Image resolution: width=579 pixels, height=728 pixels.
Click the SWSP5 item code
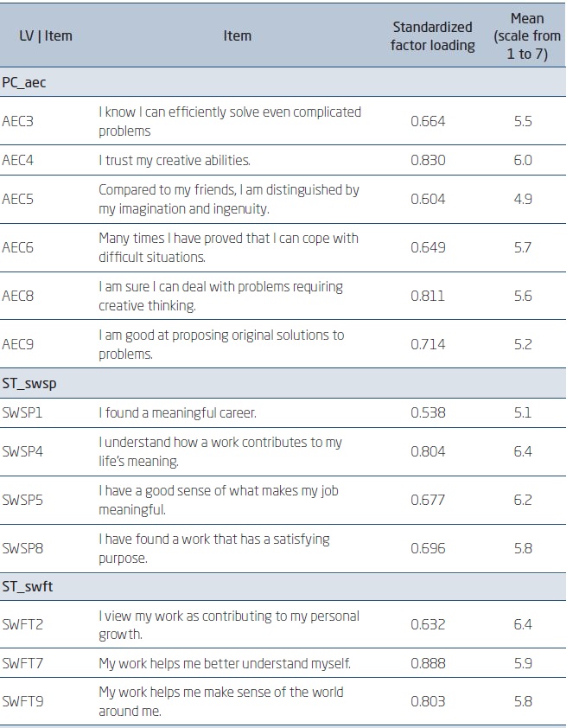(x=22, y=500)
